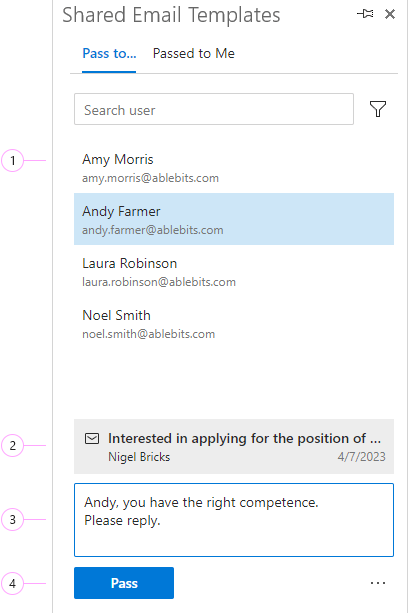Pick Noel Smith from the list
The width and height of the screenshot is (408, 613).
(234, 323)
